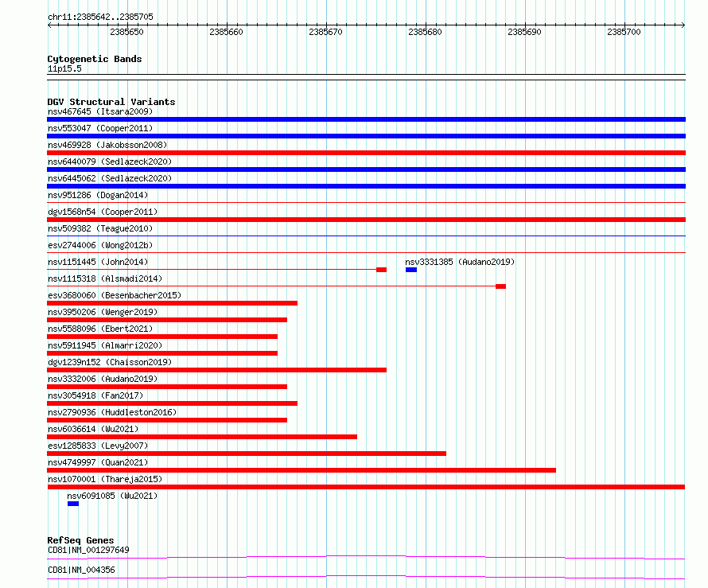708x588 pixels.
Task: Click the right arrow of the ruler
Action: pos(683,25)
